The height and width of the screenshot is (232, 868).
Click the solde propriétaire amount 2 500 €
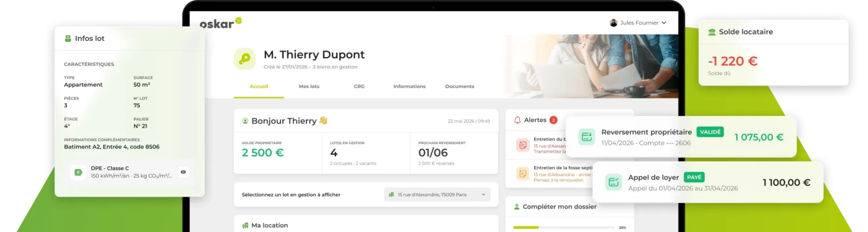263,153
